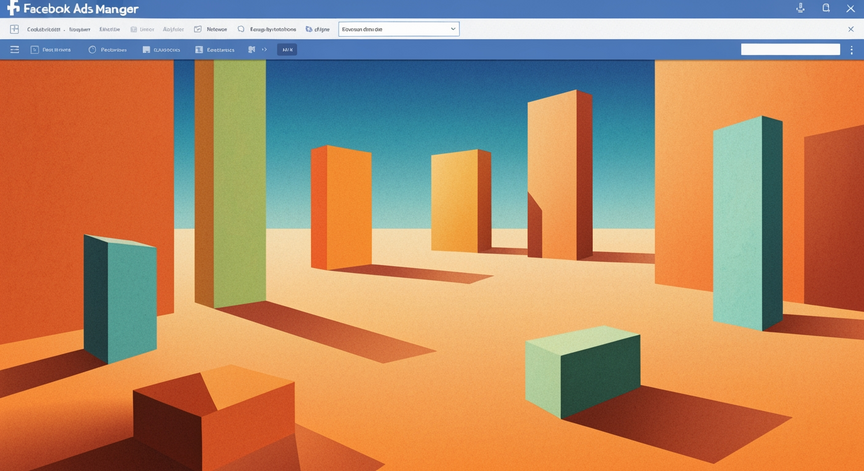Open the combo box in the white toolbar
Image resolution: width=864 pixels, height=471 pixels.
(399, 29)
